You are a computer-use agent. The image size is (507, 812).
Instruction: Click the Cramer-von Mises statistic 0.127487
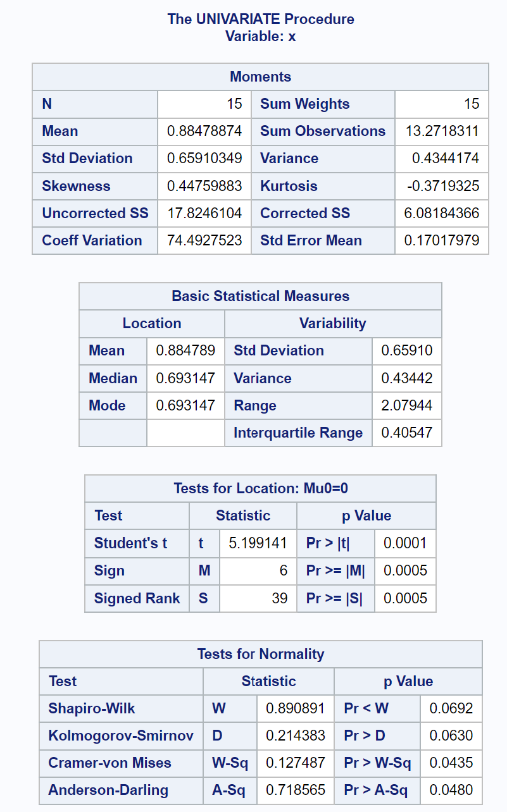[296, 763]
